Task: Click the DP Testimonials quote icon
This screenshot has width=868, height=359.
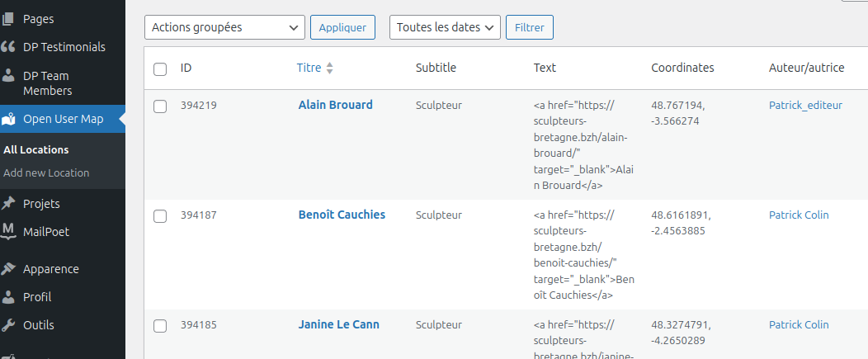Action: coord(9,47)
